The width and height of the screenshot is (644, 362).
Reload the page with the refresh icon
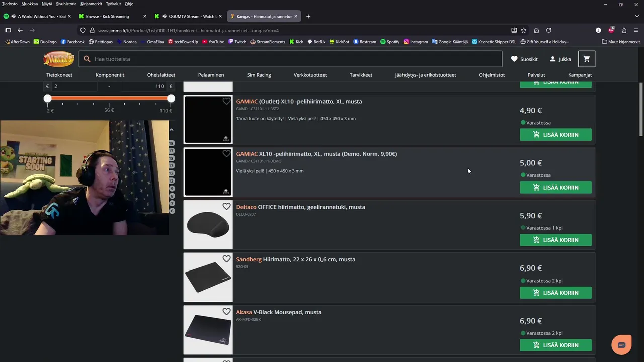pyautogui.click(x=549, y=30)
